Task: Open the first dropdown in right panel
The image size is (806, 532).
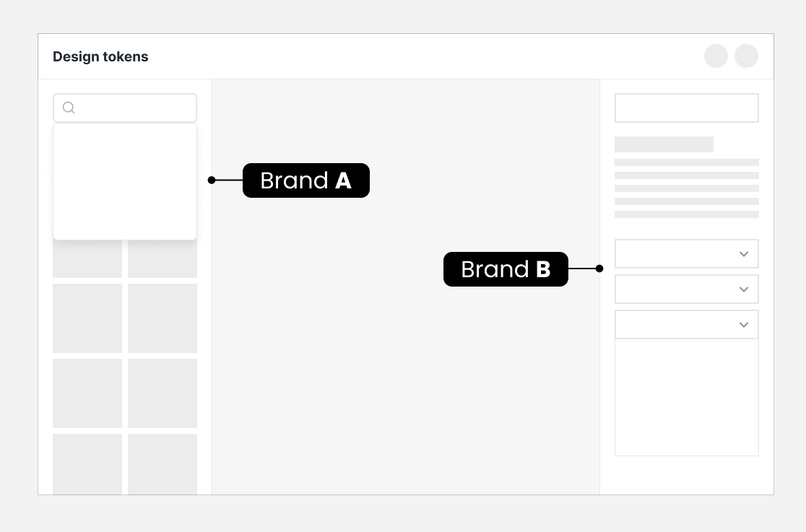Action: pyautogui.click(x=687, y=253)
